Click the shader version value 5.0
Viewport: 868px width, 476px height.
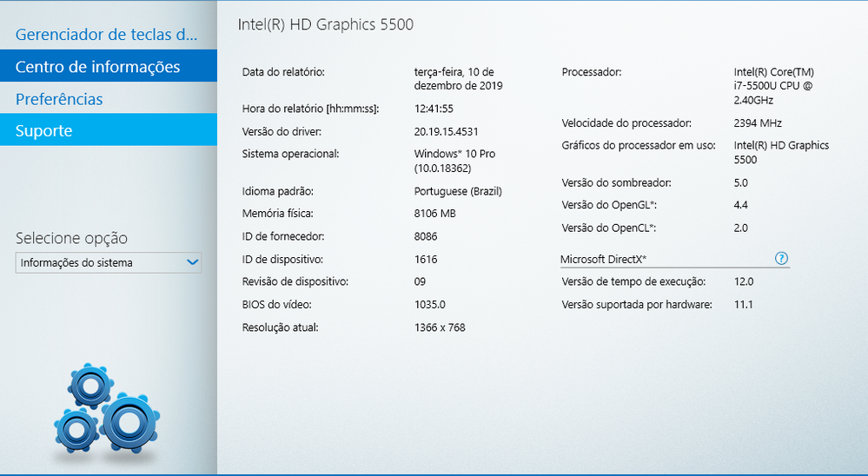740,182
